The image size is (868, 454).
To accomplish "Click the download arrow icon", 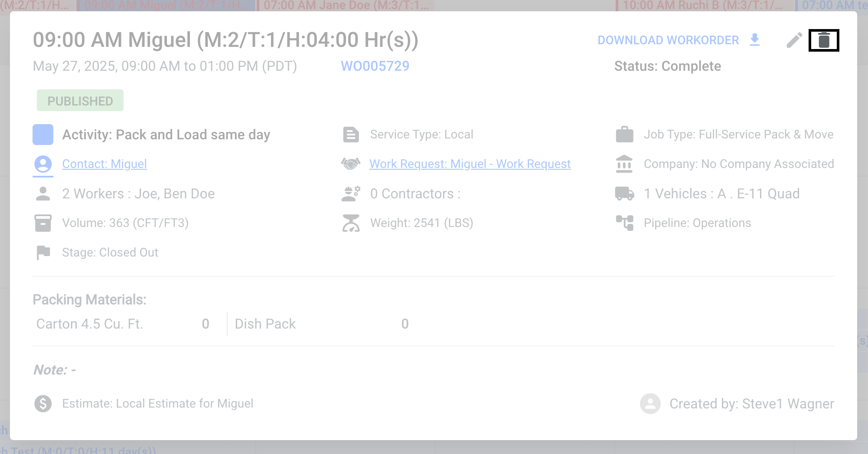I will [x=755, y=40].
